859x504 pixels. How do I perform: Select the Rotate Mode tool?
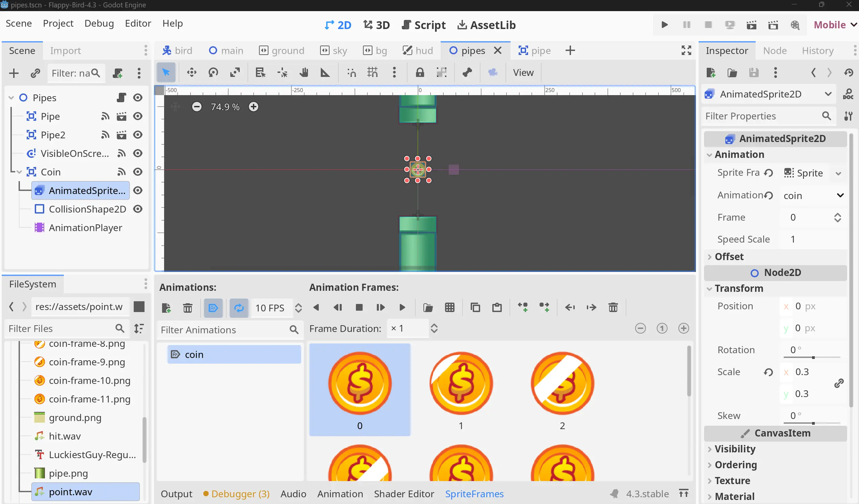click(x=213, y=73)
